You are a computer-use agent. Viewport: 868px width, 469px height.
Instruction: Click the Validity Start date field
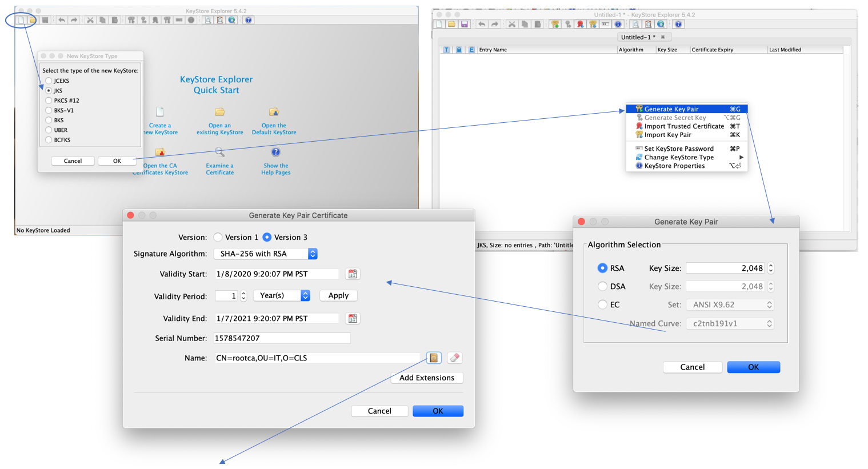tap(277, 274)
